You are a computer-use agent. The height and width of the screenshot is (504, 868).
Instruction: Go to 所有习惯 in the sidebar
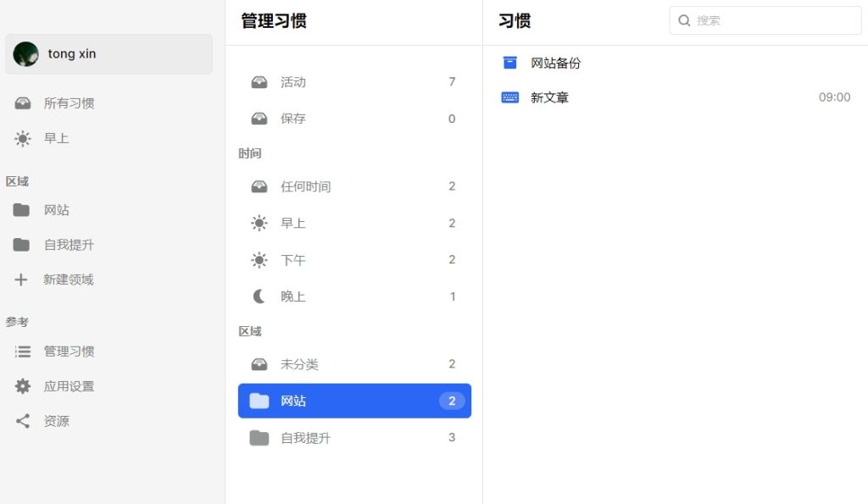(x=109, y=103)
